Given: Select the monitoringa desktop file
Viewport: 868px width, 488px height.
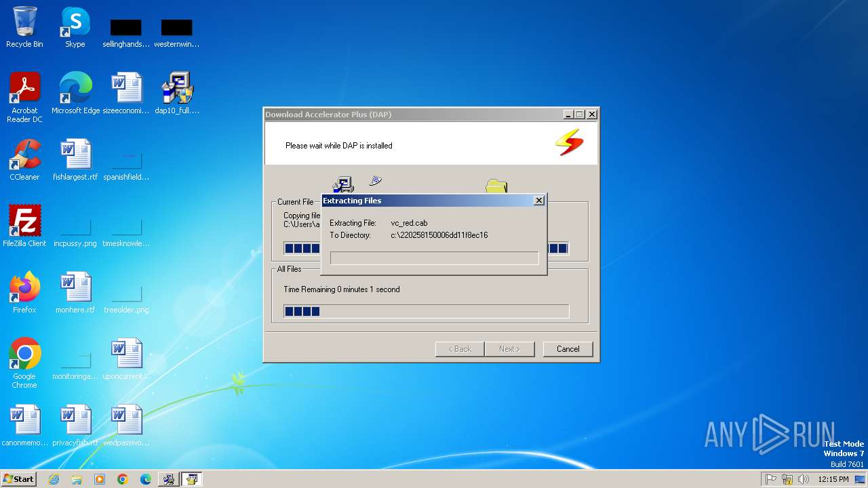Looking at the screenshot, I should (x=75, y=365).
